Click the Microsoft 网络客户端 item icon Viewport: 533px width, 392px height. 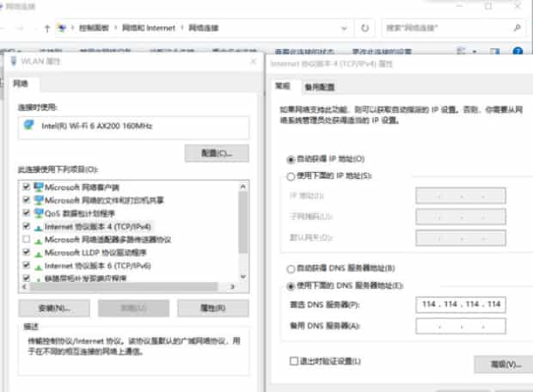[x=39, y=187]
